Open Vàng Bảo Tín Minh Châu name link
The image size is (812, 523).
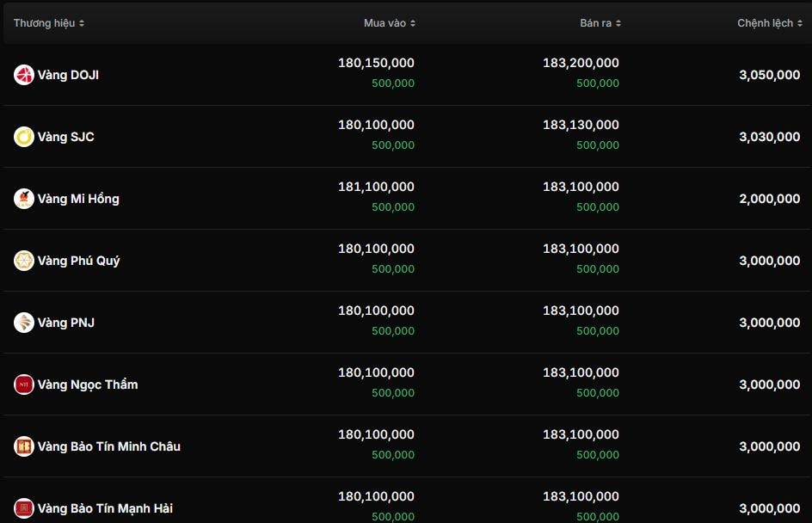(109, 446)
